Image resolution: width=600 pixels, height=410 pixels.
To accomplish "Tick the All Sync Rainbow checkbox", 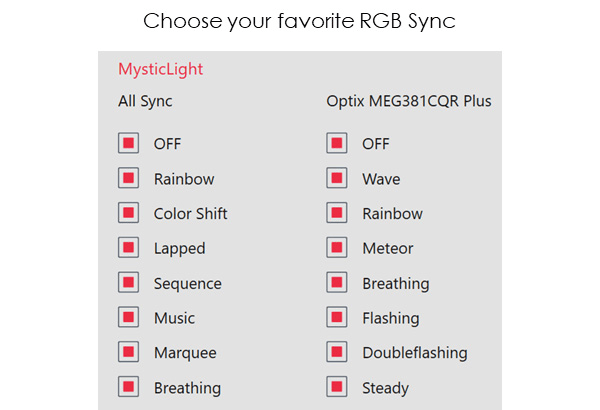I will (x=128, y=179).
